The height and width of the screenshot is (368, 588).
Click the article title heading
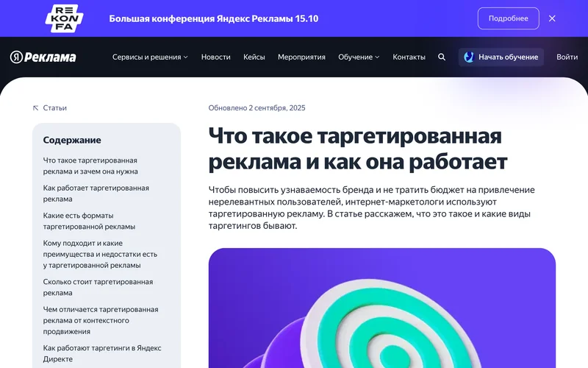click(x=358, y=149)
